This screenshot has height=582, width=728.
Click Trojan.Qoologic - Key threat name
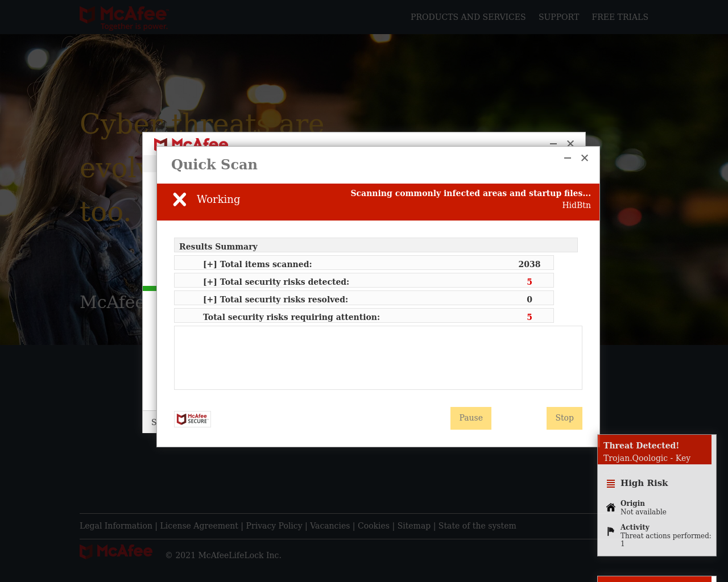coord(647,458)
